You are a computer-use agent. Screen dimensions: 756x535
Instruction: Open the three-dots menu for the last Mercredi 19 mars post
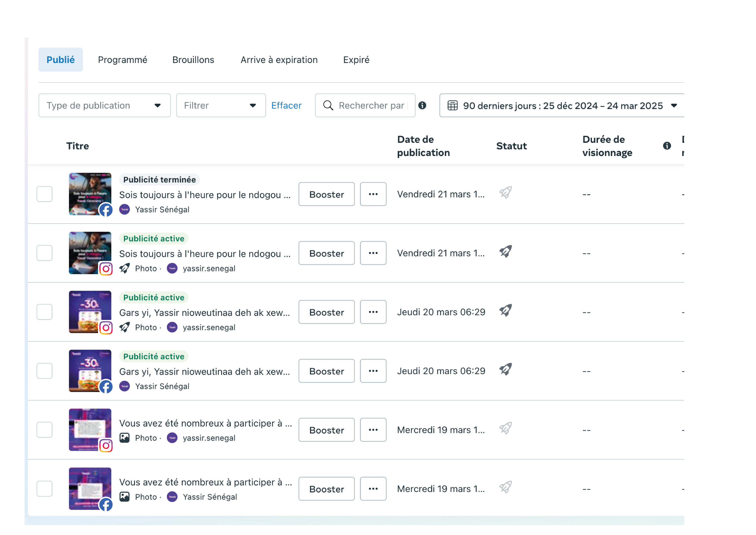(373, 489)
